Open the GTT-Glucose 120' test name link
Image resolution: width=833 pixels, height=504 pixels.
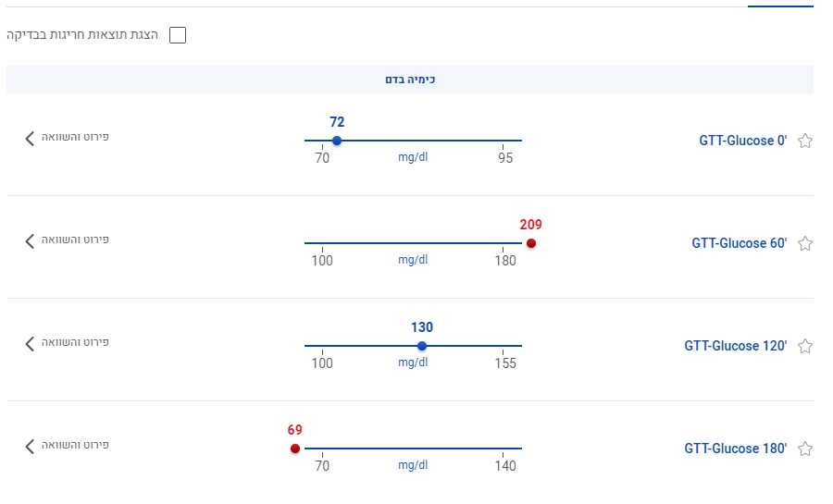tap(735, 346)
